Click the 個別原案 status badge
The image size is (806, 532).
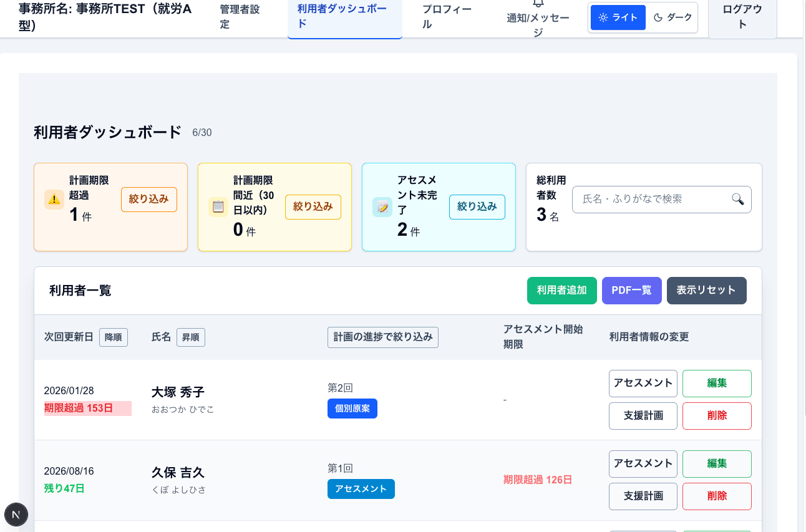[x=352, y=409]
